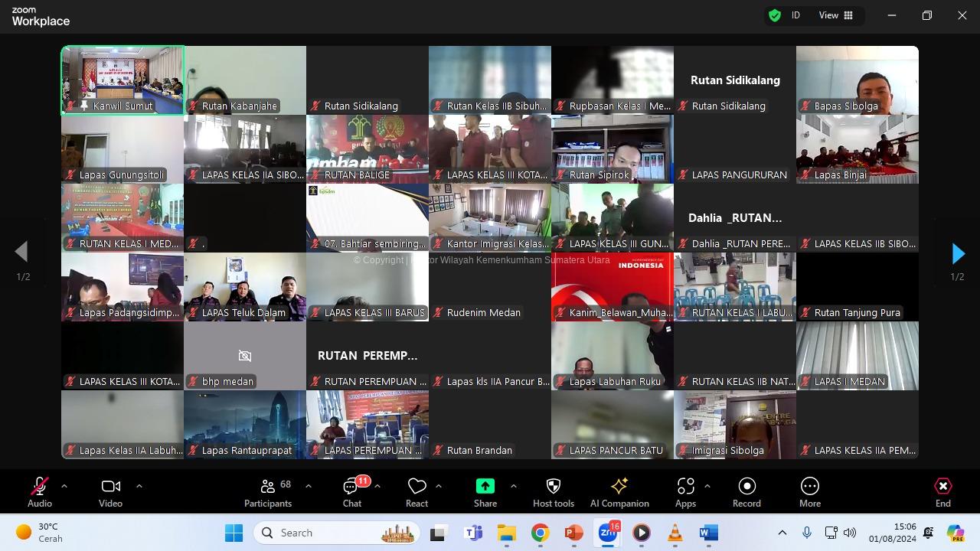Open the Chat panel
Viewport: 980px width, 551px height.
click(352, 492)
